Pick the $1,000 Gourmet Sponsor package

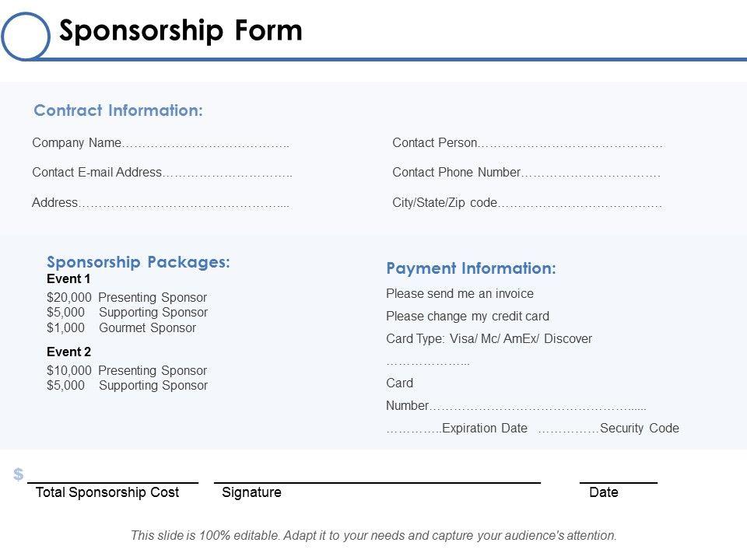coord(121,327)
